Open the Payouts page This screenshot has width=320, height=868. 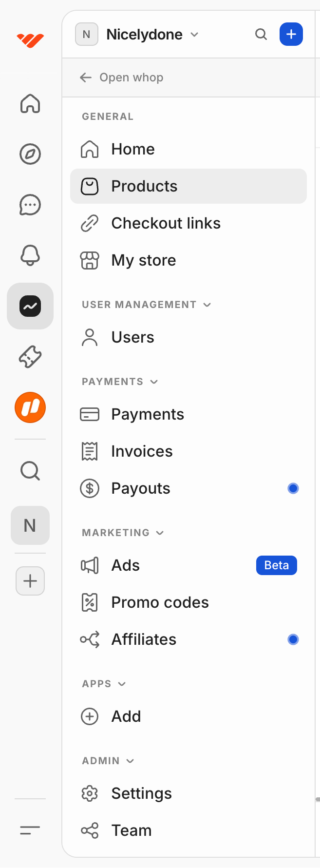[141, 488]
